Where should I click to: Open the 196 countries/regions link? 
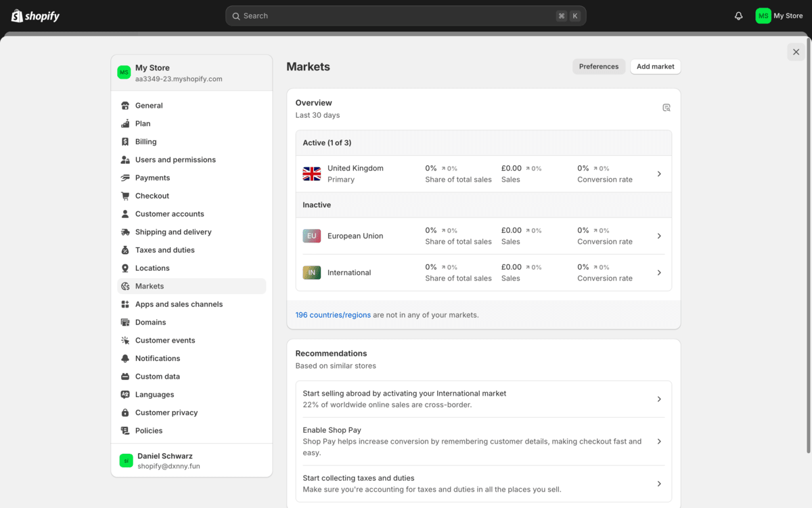point(333,314)
